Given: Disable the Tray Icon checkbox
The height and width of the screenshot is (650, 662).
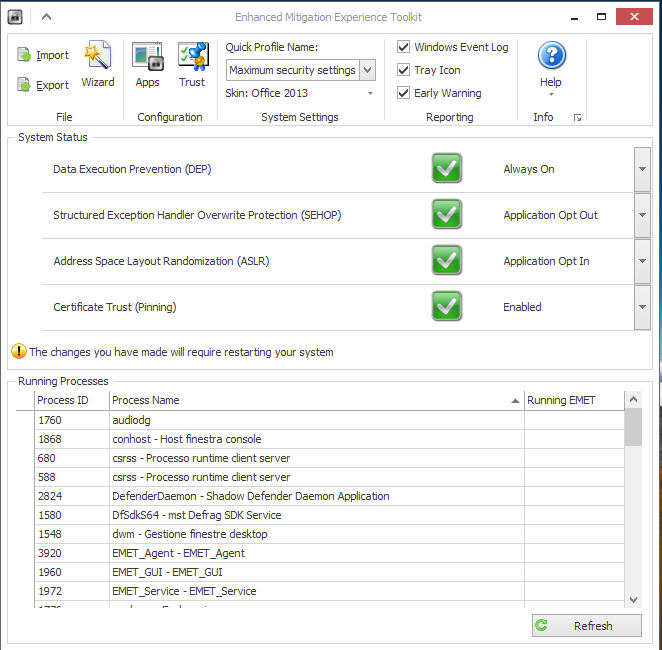Looking at the screenshot, I should [x=404, y=70].
